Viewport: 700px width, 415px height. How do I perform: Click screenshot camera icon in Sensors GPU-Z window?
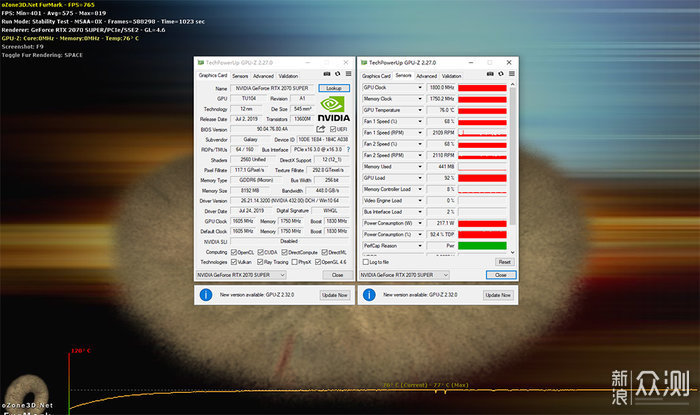(490, 74)
